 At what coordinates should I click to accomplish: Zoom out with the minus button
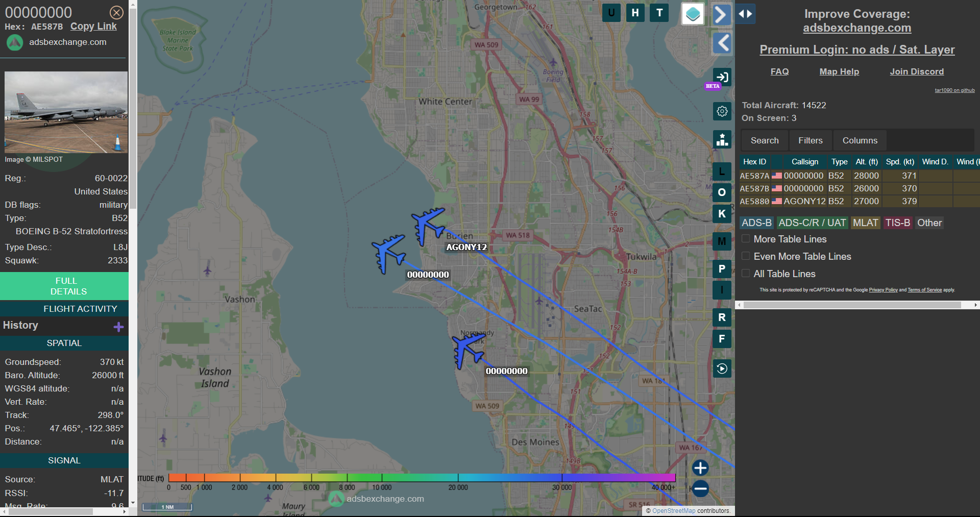coord(700,488)
